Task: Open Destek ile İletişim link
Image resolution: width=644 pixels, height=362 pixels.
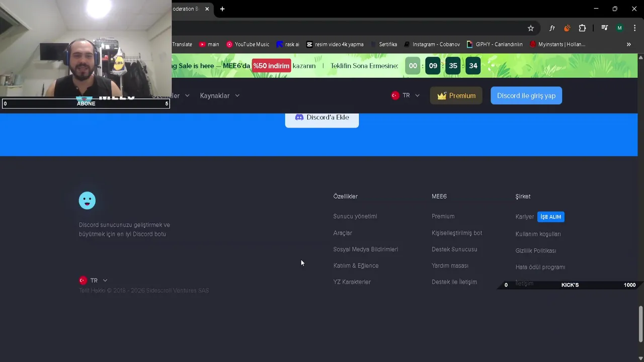Action: tap(454, 282)
